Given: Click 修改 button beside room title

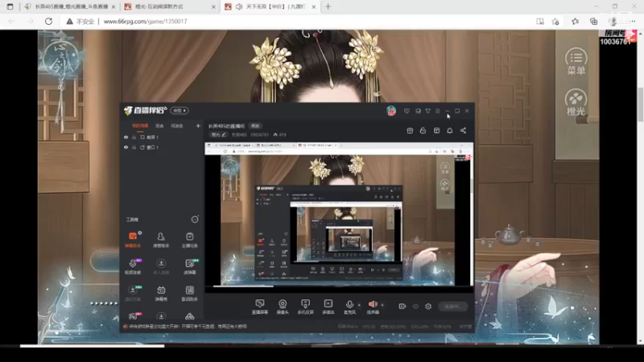Looking at the screenshot, I should click(255, 126).
